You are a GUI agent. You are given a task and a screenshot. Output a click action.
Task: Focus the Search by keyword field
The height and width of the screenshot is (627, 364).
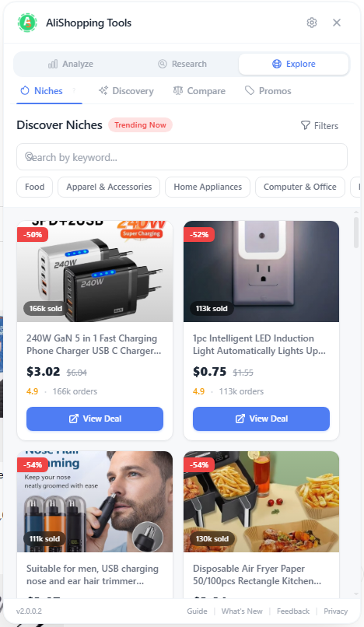[x=182, y=157]
